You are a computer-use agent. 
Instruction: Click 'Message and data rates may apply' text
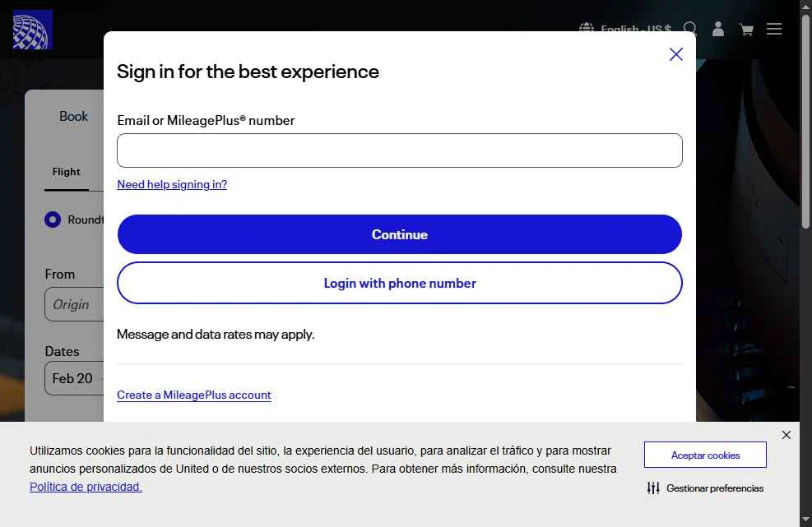tap(216, 335)
